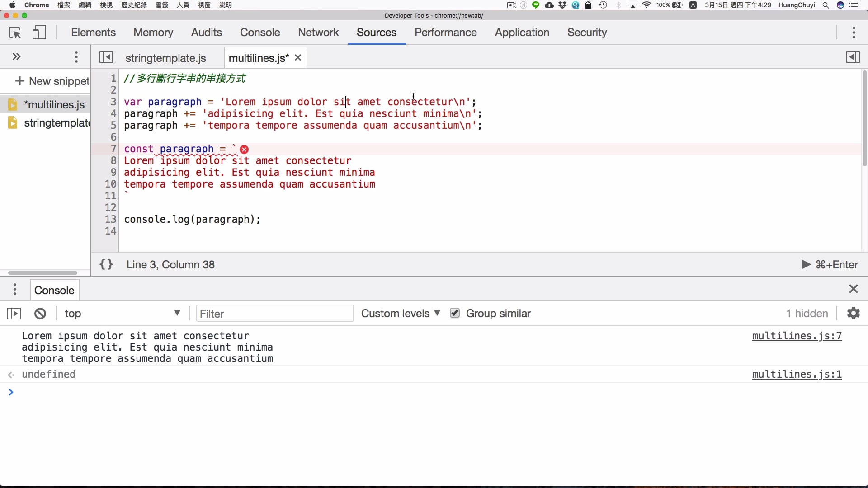Uncheck the Group similar checkbox
The image size is (868, 488).
pyautogui.click(x=455, y=313)
